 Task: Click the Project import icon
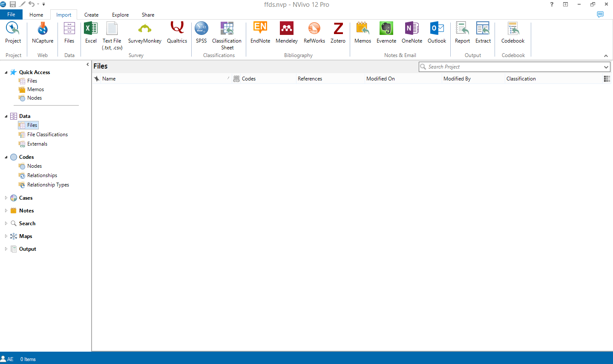point(13,33)
